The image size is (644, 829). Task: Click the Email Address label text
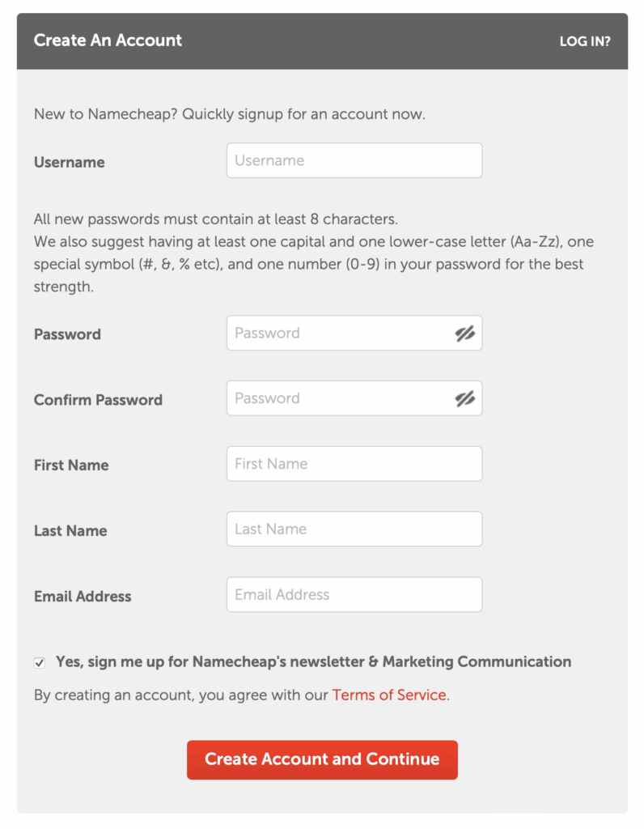(83, 597)
